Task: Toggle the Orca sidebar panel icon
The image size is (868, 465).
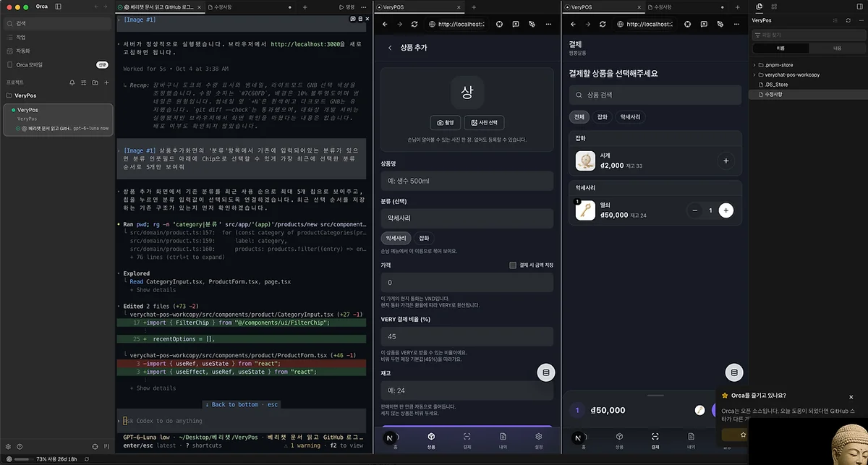Action: (x=59, y=6)
